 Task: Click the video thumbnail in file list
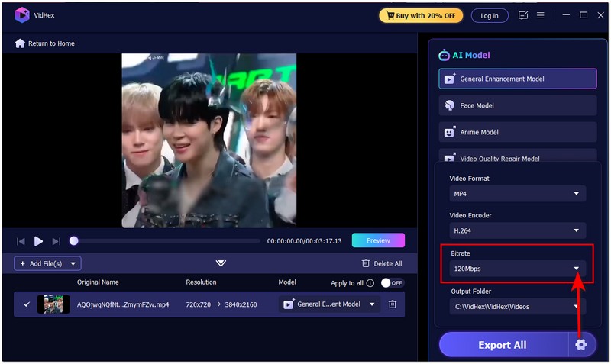point(53,304)
